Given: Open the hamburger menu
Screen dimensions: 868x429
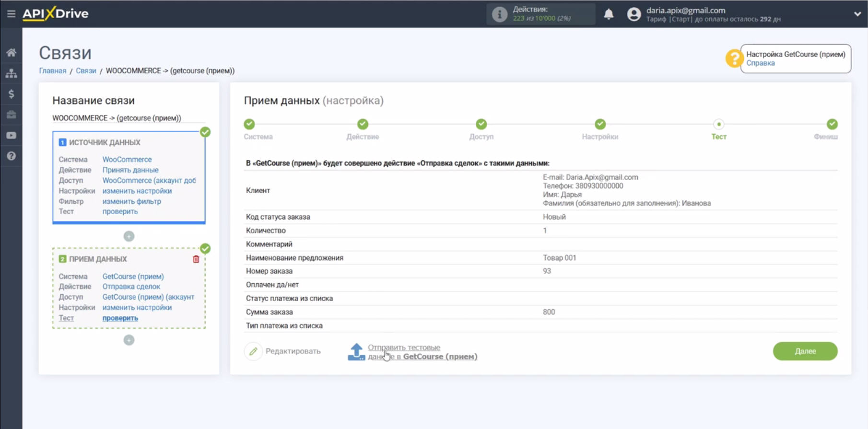Looking at the screenshot, I should pyautogui.click(x=11, y=14).
